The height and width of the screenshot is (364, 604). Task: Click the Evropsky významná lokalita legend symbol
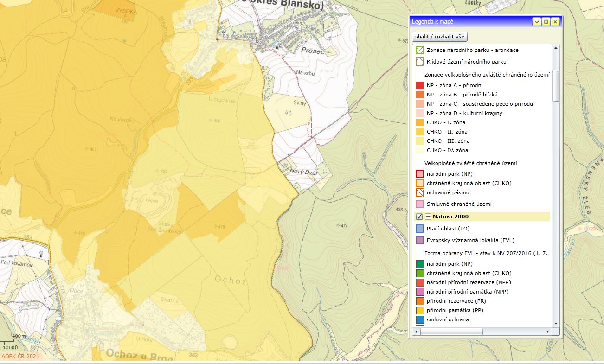click(420, 240)
